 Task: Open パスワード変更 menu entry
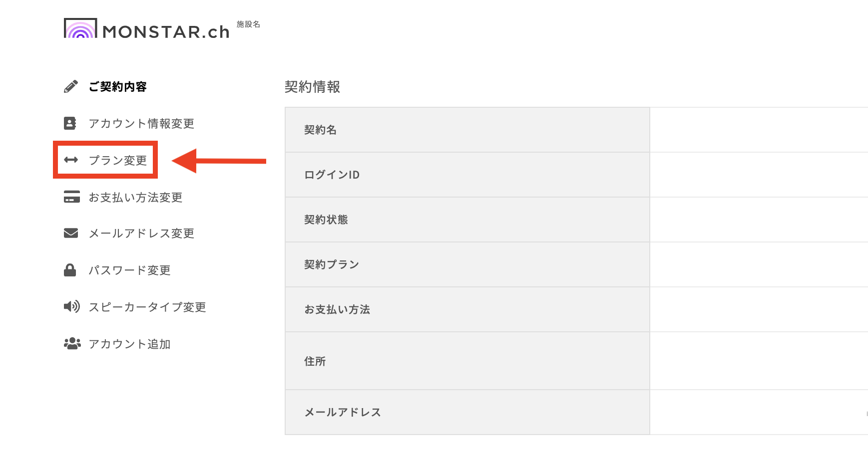click(129, 270)
